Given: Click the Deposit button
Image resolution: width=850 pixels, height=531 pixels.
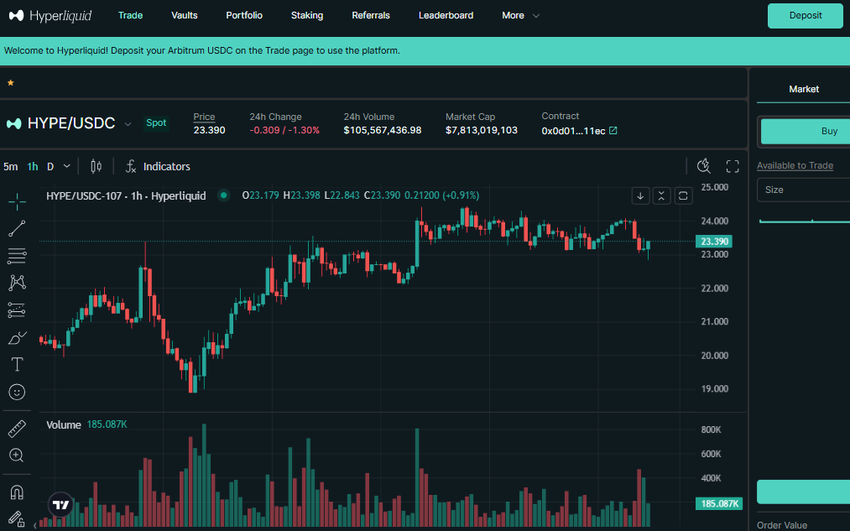Looking at the screenshot, I should point(805,16).
